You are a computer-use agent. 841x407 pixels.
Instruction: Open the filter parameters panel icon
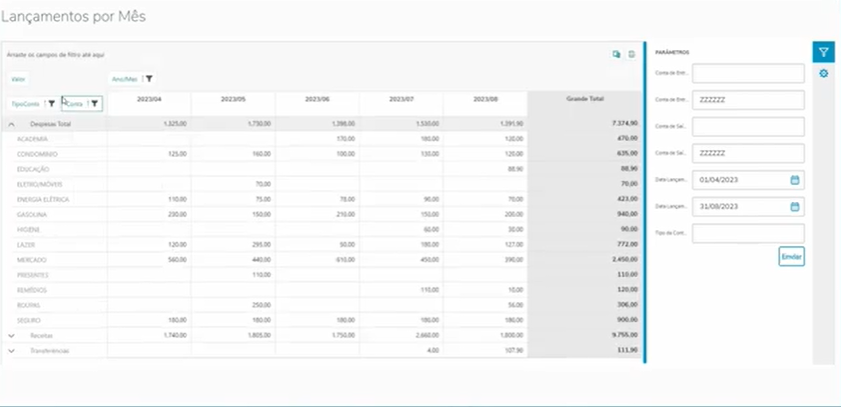click(823, 52)
